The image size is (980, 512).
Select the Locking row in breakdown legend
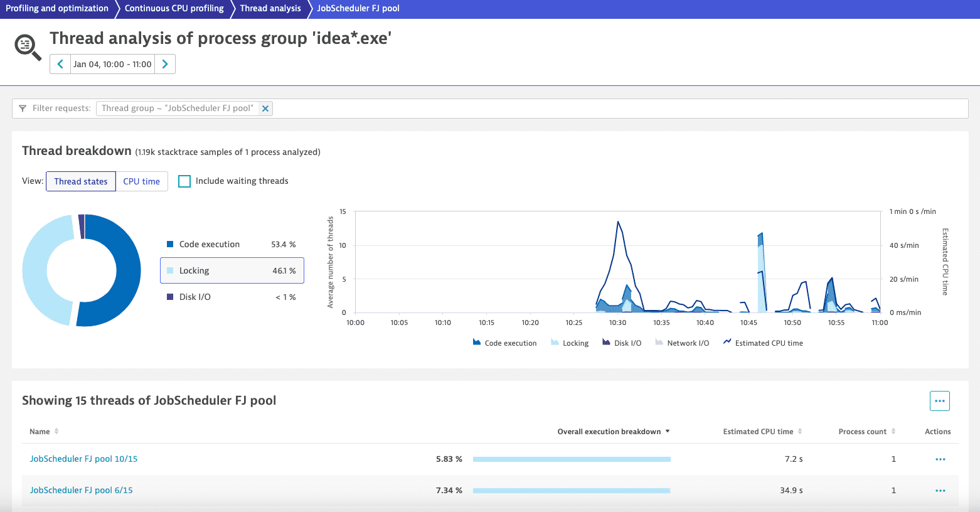(x=232, y=270)
